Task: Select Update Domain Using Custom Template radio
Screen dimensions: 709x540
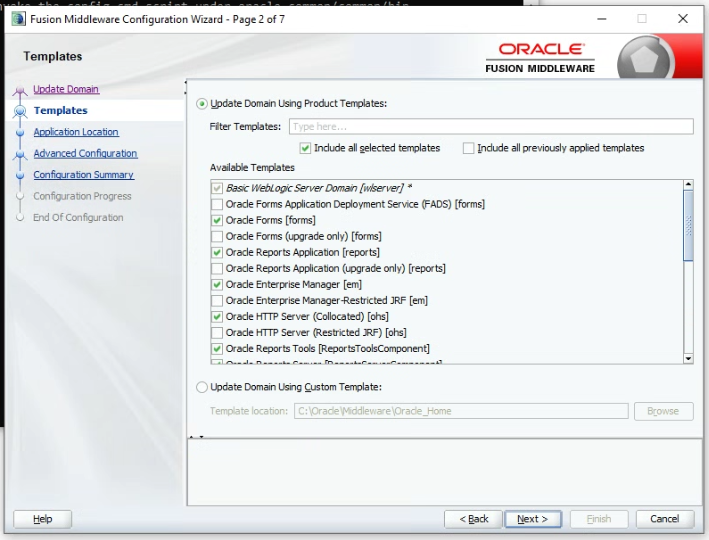Action: click(x=202, y=387)
